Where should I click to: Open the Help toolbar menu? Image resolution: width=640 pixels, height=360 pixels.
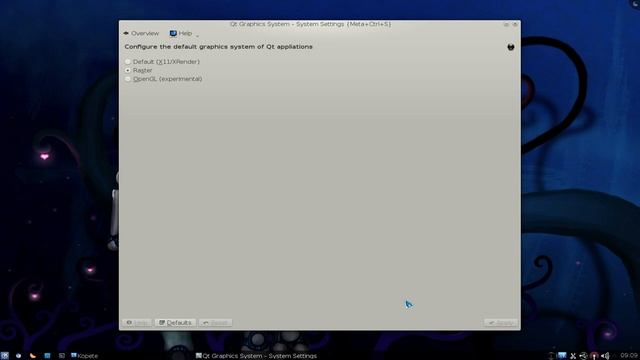tap(181, 33)
